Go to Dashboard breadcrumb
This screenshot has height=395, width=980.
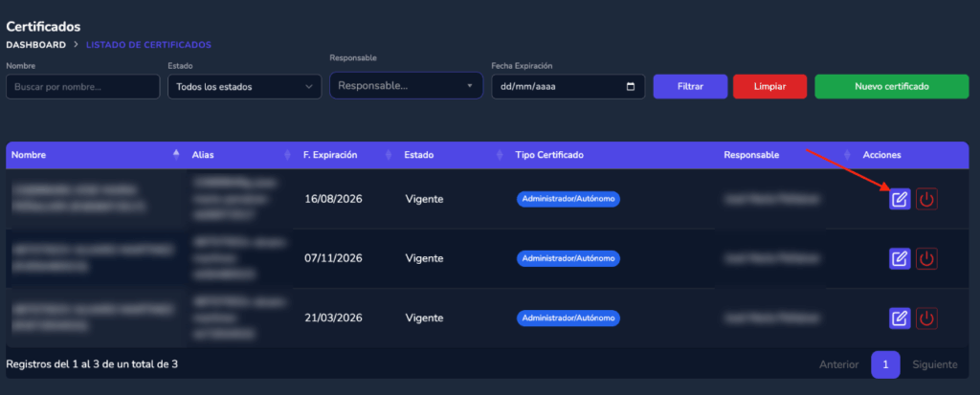point(35,44)
